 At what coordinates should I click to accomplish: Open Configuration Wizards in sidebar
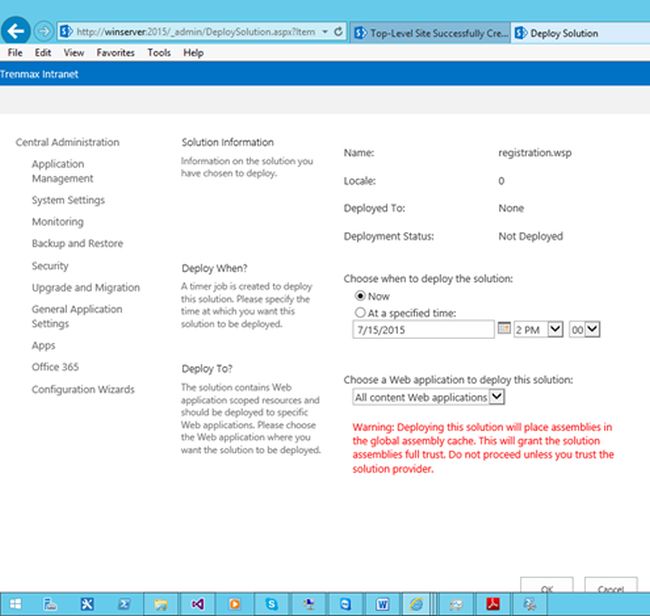pyautogui.click(x=83, y=389)
